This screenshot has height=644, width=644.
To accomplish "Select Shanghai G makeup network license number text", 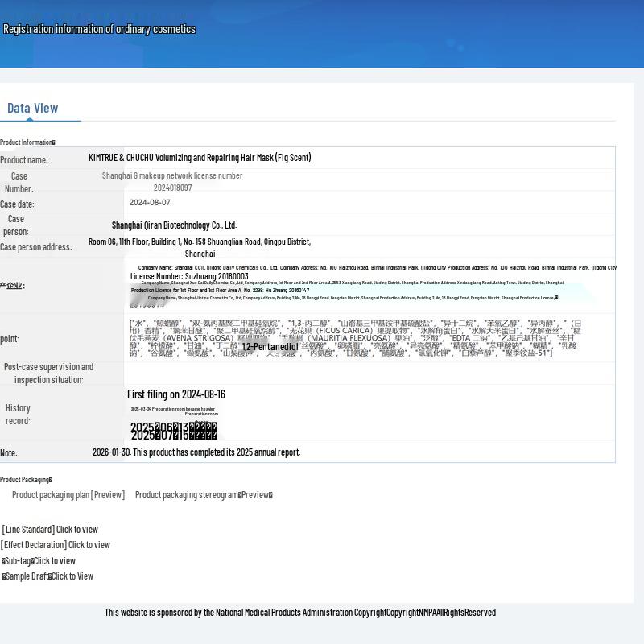I will (x=172, y=175).
